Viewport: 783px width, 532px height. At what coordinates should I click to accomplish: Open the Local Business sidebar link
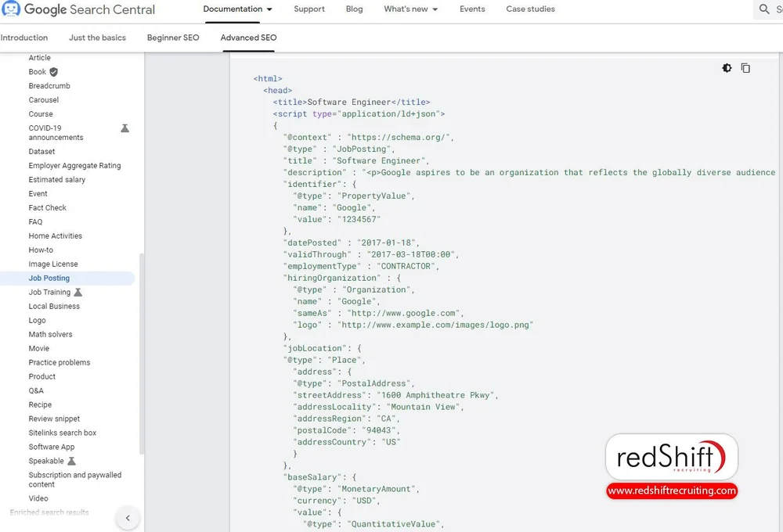pos(54,306)
